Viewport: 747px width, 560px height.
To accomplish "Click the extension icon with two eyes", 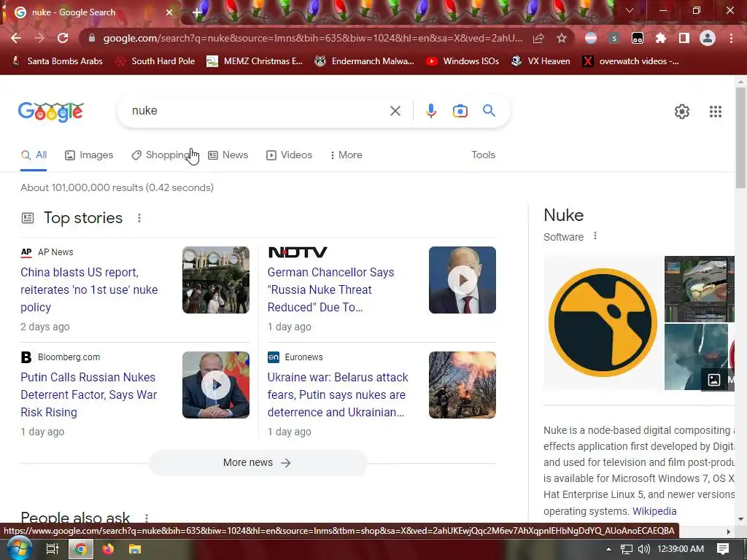I will pyautogui.click(x=638, y=38).
